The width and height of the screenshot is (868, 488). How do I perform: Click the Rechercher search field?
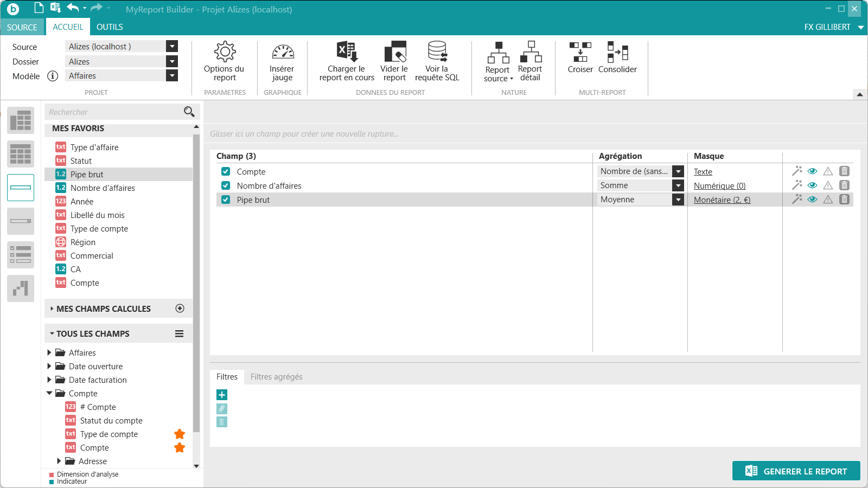[x=114, y=112]
